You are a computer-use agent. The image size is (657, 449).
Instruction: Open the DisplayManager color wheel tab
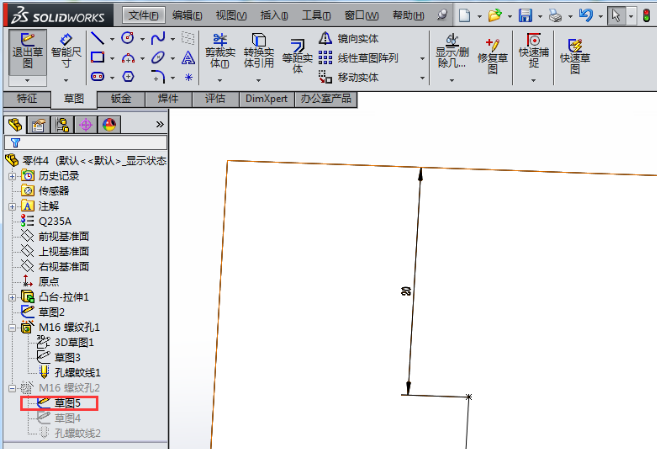[x=108, y=124]
